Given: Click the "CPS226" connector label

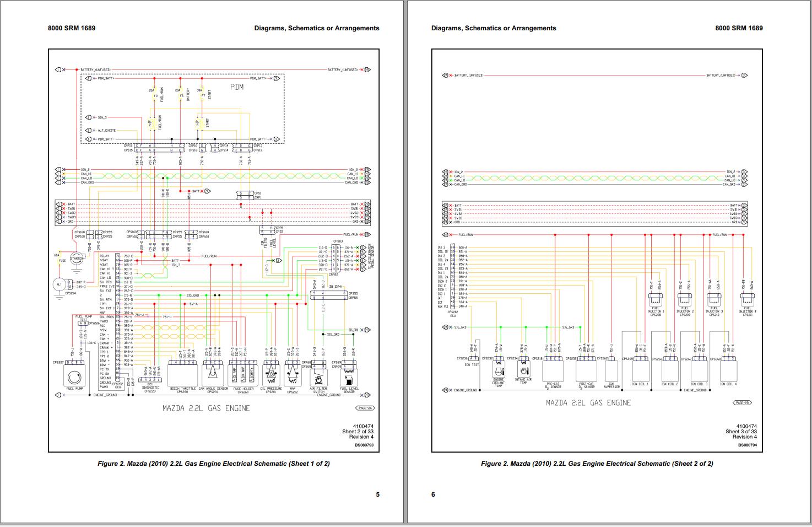Looking at the screenshot, I should click(x=94, y=323).
